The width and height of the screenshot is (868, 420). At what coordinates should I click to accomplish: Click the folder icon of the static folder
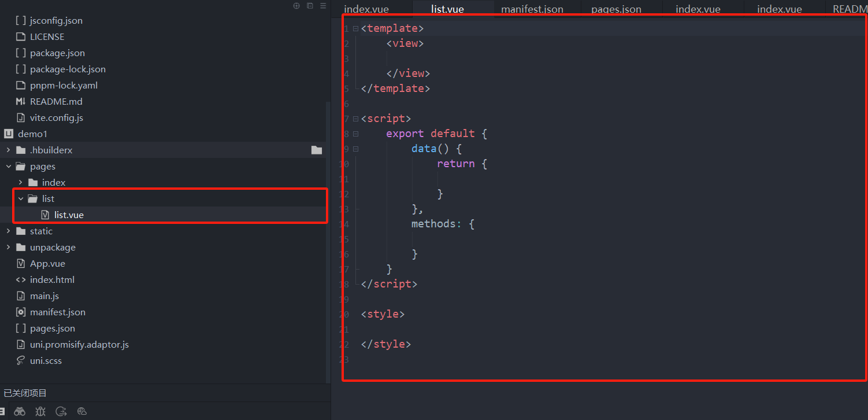pos(21,231)
